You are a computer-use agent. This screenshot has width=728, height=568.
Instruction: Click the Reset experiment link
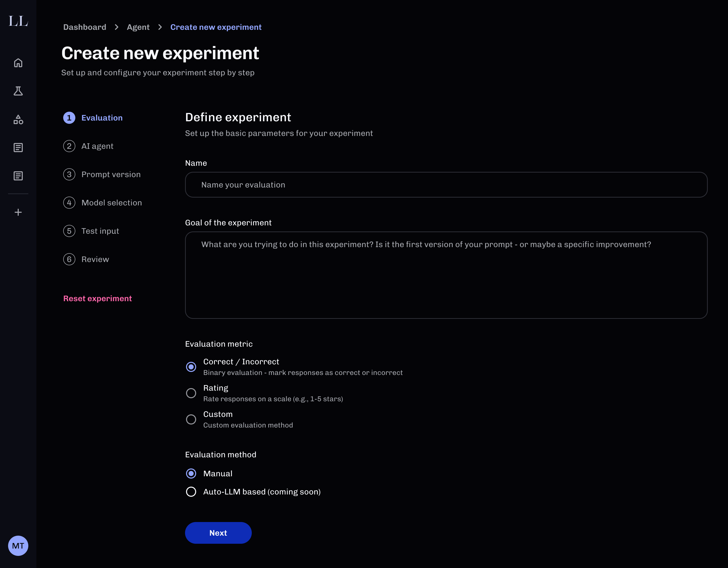97,298
